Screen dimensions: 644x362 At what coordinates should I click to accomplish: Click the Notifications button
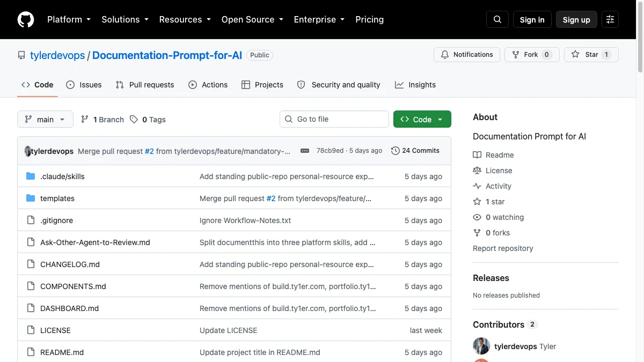click(x=467, y=55)
